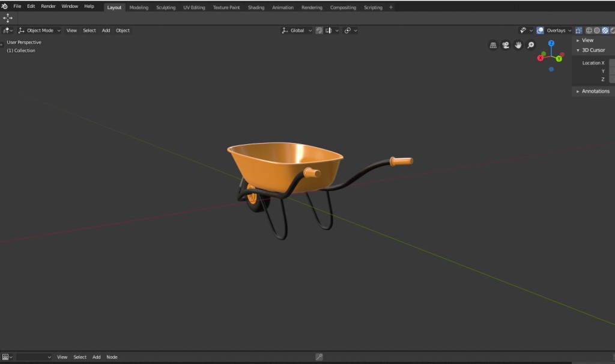Viewport: 615px width, 364px height.
Task: Open the Add menu in the viewport header
Action: (106, 30)
